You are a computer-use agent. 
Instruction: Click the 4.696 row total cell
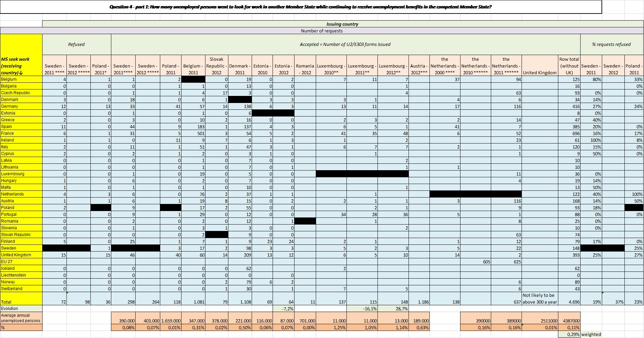pos(569,302)
